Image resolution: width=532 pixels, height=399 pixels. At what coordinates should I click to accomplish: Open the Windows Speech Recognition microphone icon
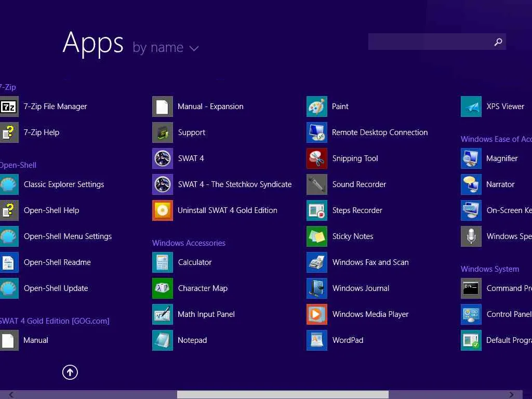[471, 236]
